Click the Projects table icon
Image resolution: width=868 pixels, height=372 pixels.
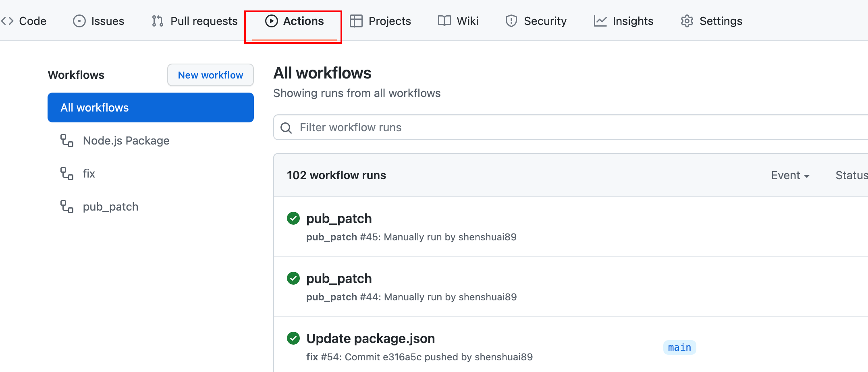(x=356, y=21)
